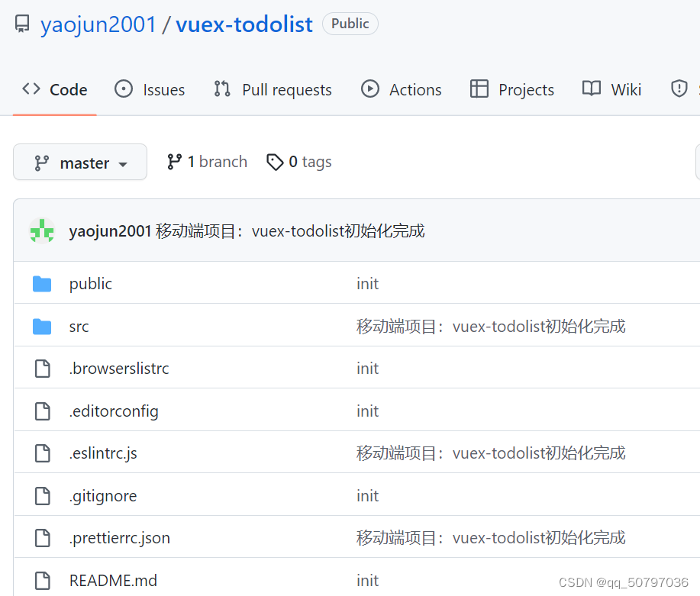Click the Wiki book icon

pyautogui.click(x=592, y=89)
